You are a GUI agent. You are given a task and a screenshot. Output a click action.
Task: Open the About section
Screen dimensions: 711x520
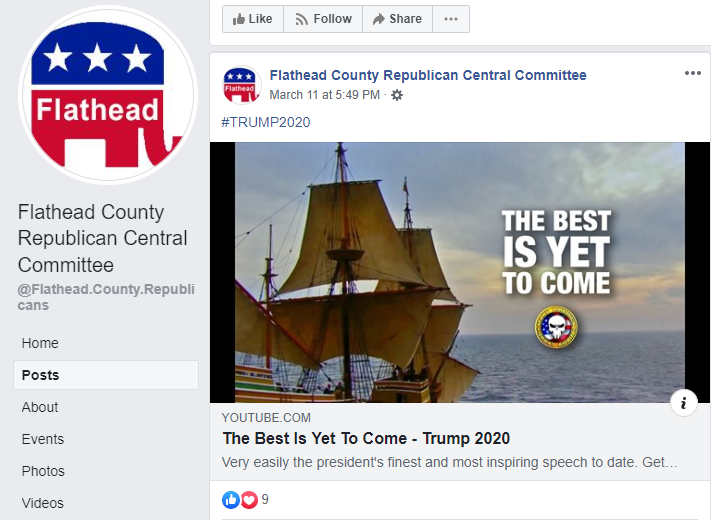pos(40,407)
